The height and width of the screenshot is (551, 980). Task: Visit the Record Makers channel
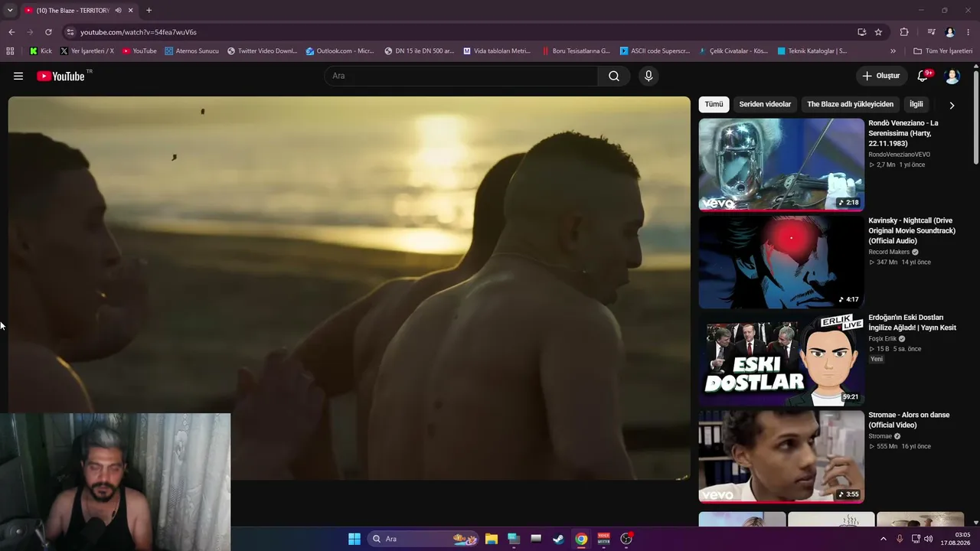click(889, 252)
